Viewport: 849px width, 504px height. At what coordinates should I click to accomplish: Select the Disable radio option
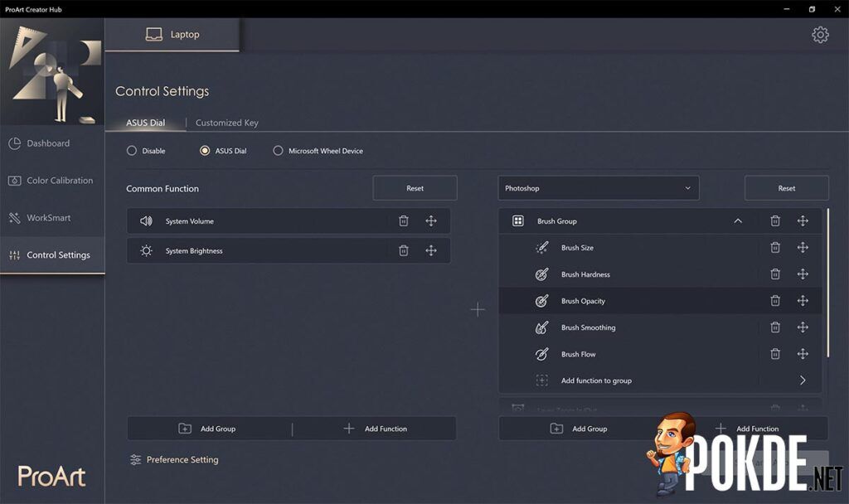click(x=132, y=151)
